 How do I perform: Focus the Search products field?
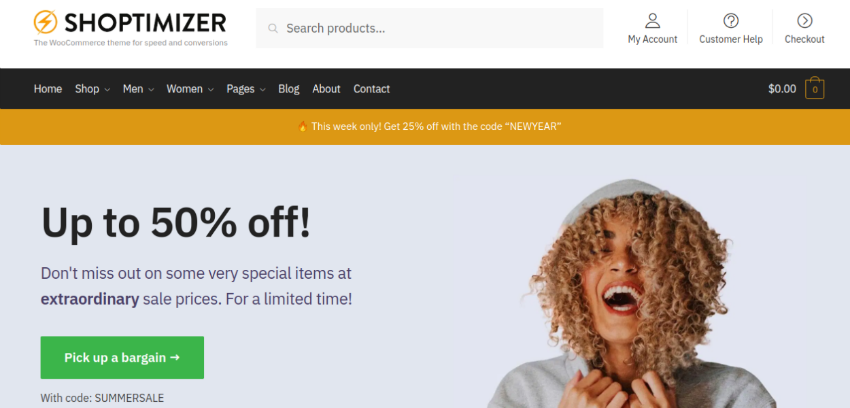pos(429,28)
